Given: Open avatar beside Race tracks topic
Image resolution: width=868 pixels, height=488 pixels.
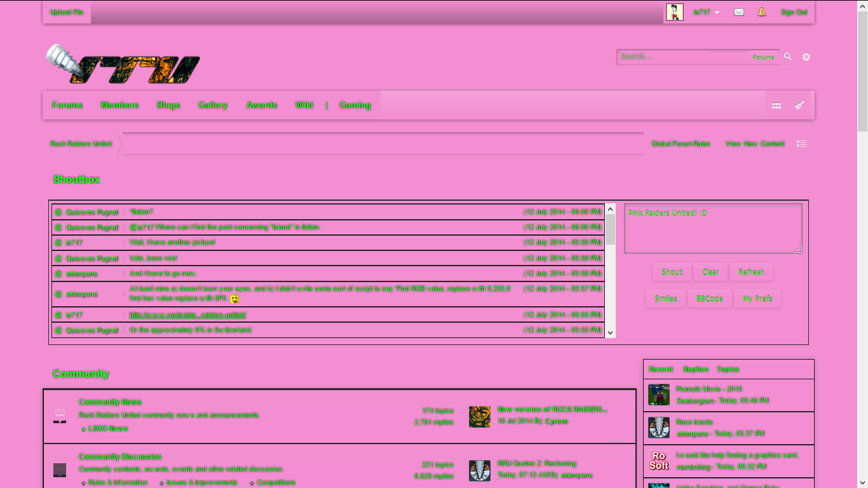Looking at the screenshot, I should [x=659, y=428].
